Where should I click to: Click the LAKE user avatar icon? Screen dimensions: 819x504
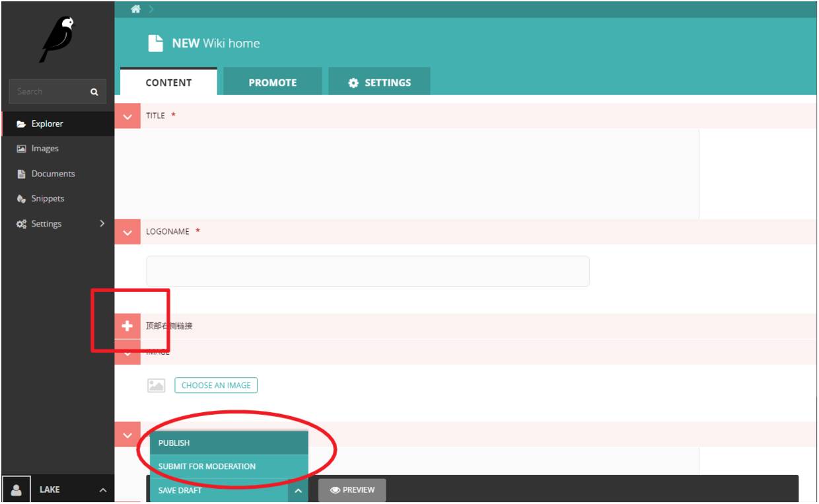pos(17,490)
